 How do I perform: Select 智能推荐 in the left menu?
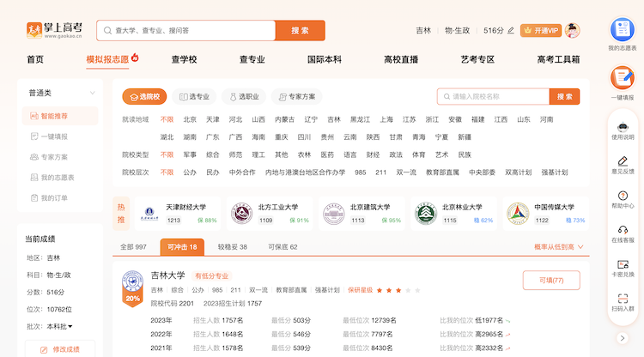click(x=60, y=116)
